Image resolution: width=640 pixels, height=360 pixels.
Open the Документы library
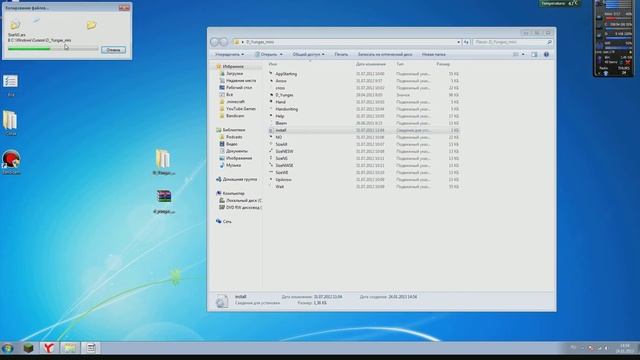point(237,151)
